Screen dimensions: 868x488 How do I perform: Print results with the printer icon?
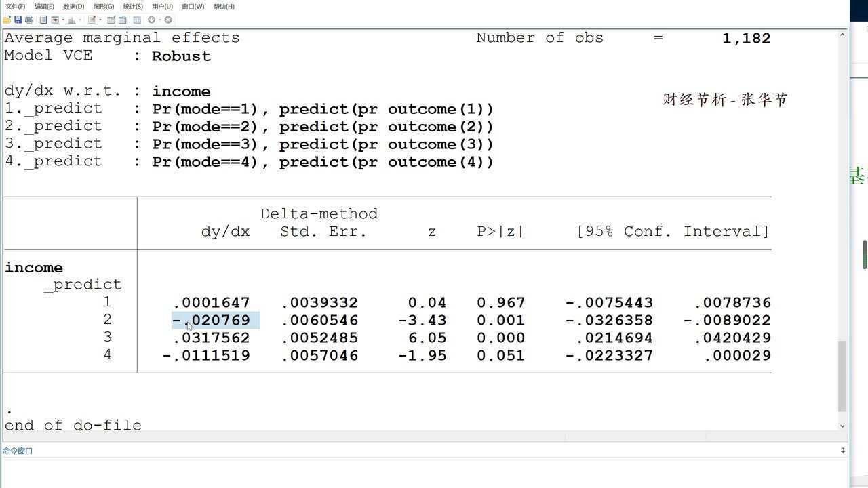click(29, 20)
